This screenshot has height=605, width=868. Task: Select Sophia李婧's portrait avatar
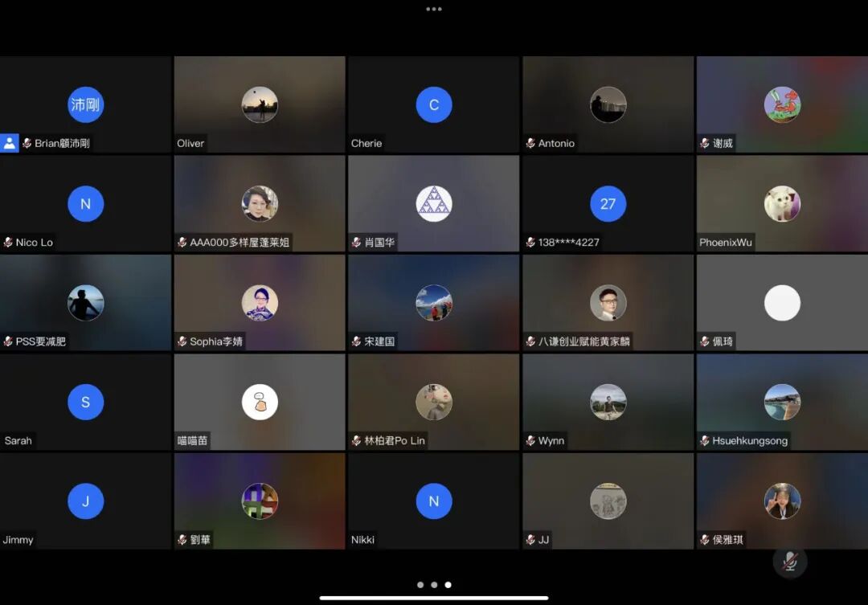tap(260, 303)
